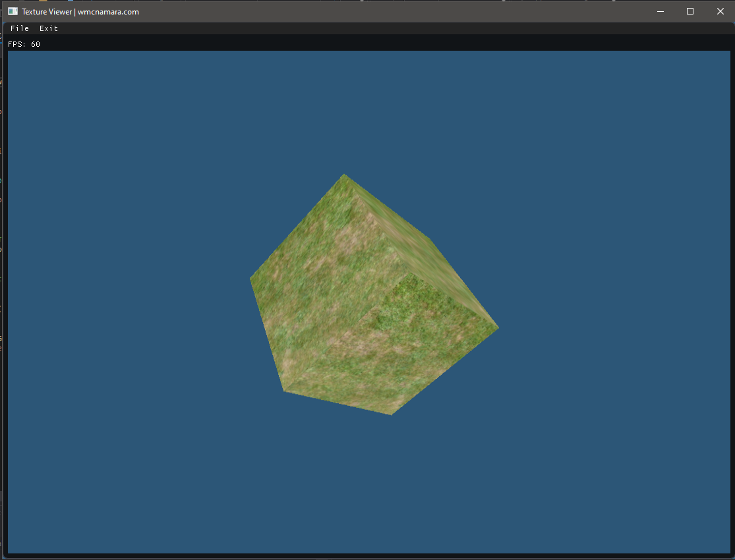Open the File menu
The width and height of the screenshot is (735, 560).
click(20, 28)
